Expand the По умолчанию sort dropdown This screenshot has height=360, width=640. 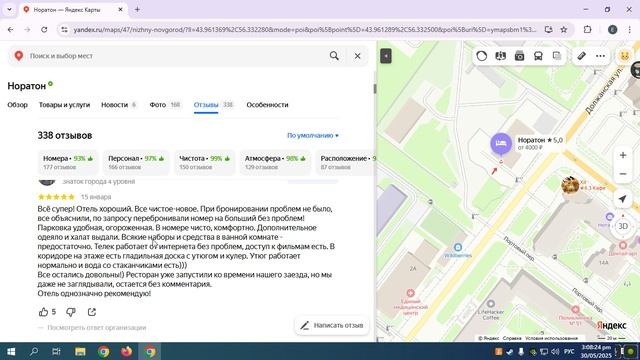[313, 136]
